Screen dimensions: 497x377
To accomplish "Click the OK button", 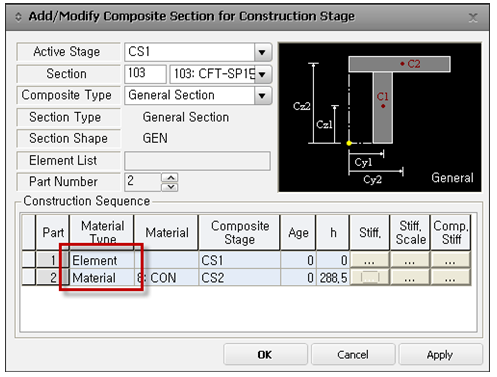I will tap(265, 355).
